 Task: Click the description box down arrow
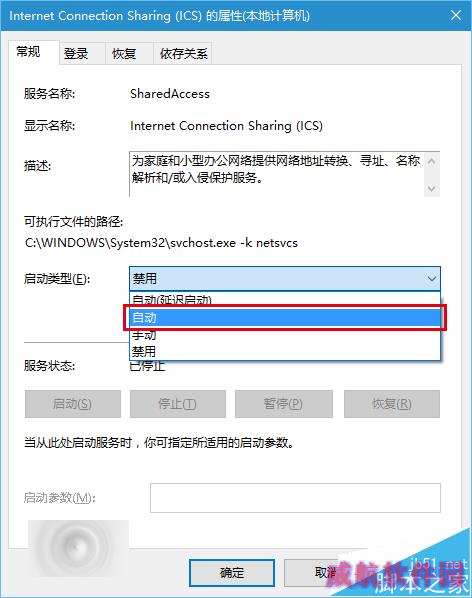pyautogui.click(x=432, y=188)
